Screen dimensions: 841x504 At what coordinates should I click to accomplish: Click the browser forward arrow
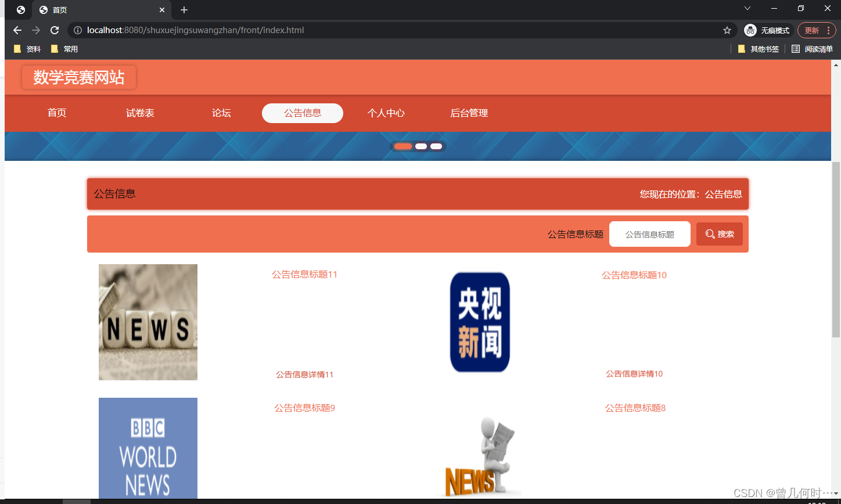36,30
